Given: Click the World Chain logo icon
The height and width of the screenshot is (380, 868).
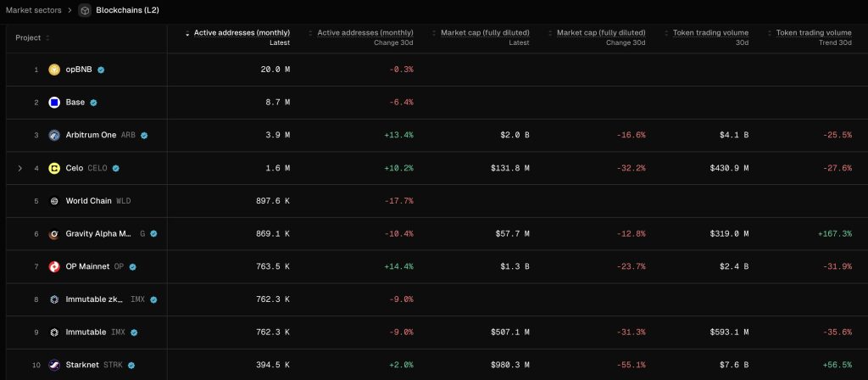Looking at the screenshot, I should point(54,201).
